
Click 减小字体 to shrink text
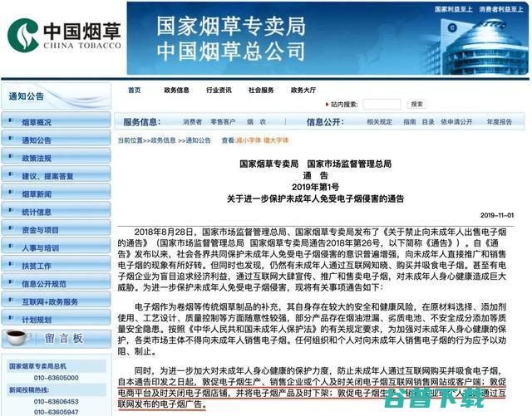(x=248, y=140)
